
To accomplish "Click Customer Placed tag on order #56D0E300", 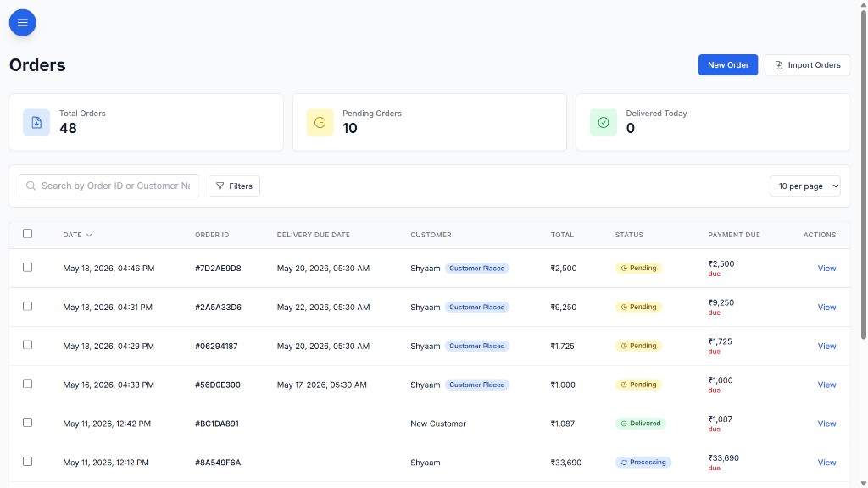I will point(476,385).
